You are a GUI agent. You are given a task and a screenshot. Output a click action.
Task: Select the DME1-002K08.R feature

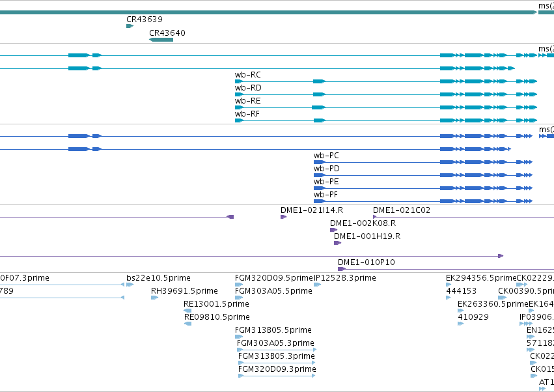point(363,223)
